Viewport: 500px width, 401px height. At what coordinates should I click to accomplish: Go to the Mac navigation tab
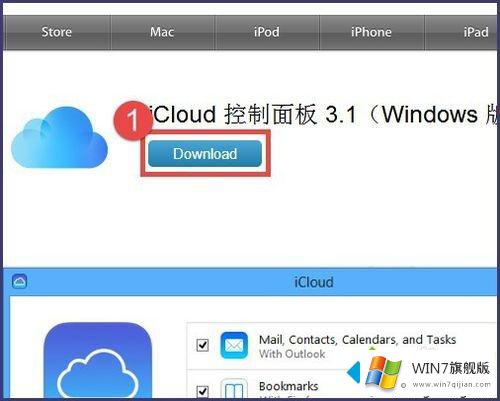coord(162,32)
